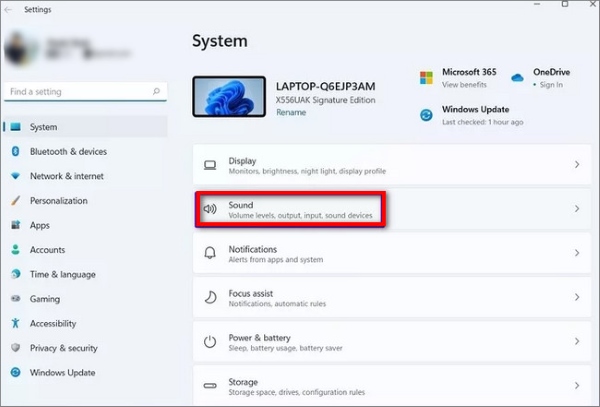The height and width of the screenshot is (407, 600).
Task: Click the Windows Update sidebar icon
Action: (15, 372)
